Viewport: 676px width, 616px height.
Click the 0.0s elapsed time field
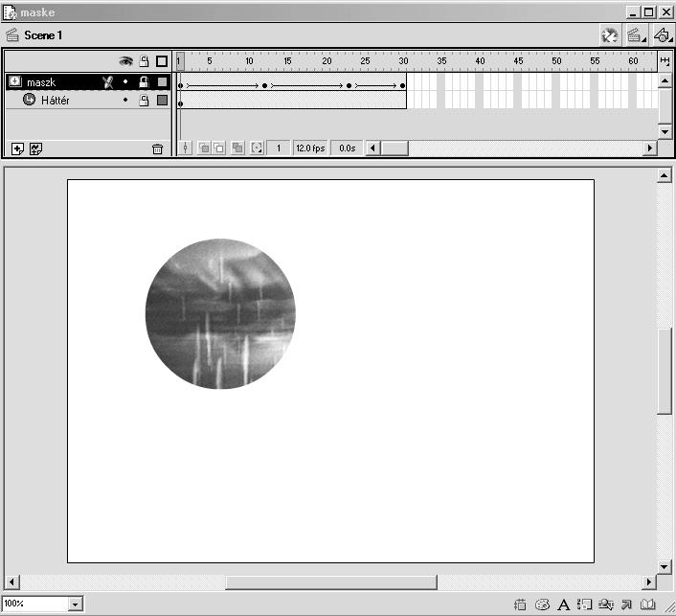(347, 148)
